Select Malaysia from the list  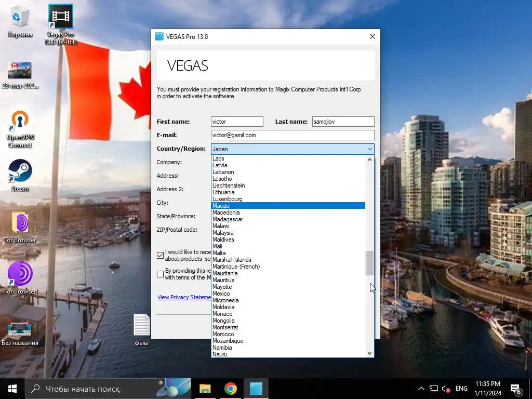pos(288,233)
